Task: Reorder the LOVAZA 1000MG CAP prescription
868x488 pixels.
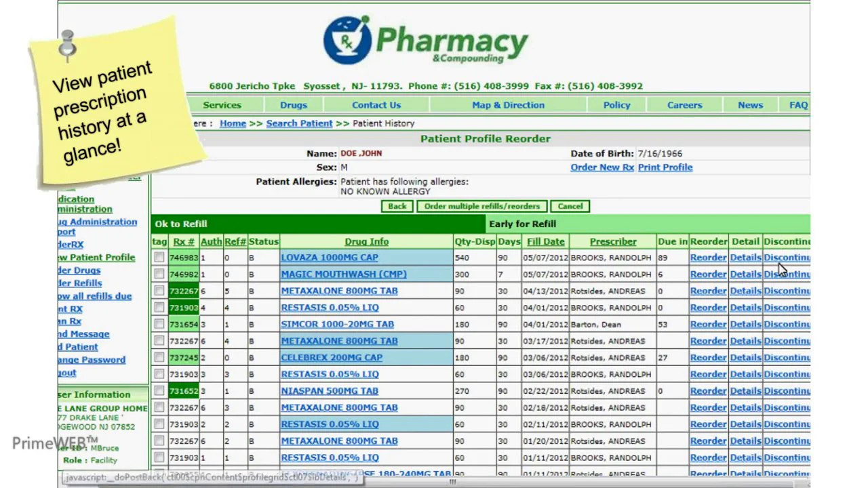Action: click(x=708, y=258)
